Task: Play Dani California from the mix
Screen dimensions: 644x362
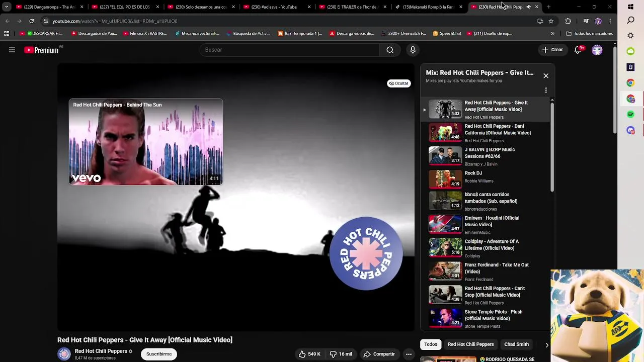Action: coord(486,133)
